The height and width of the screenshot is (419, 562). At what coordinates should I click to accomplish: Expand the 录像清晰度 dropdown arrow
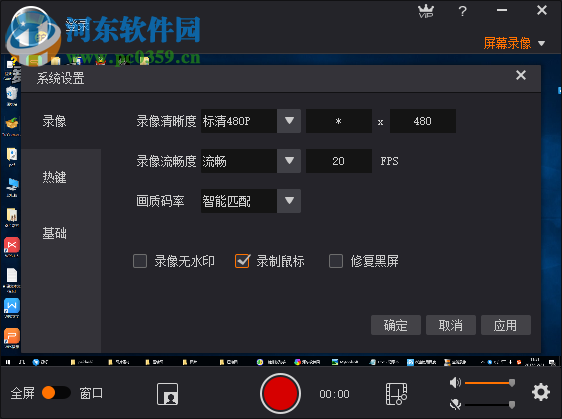click(x=289, y=121)
